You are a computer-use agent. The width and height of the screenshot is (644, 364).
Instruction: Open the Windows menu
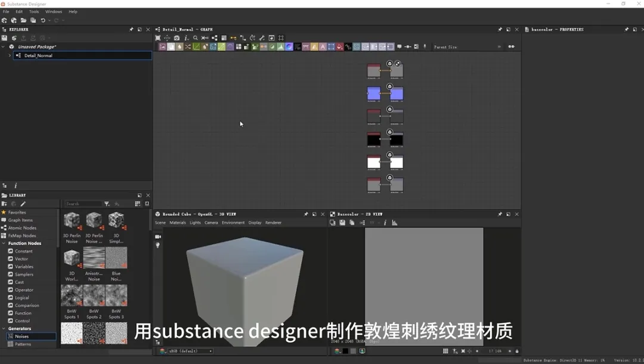click(54, 11)
